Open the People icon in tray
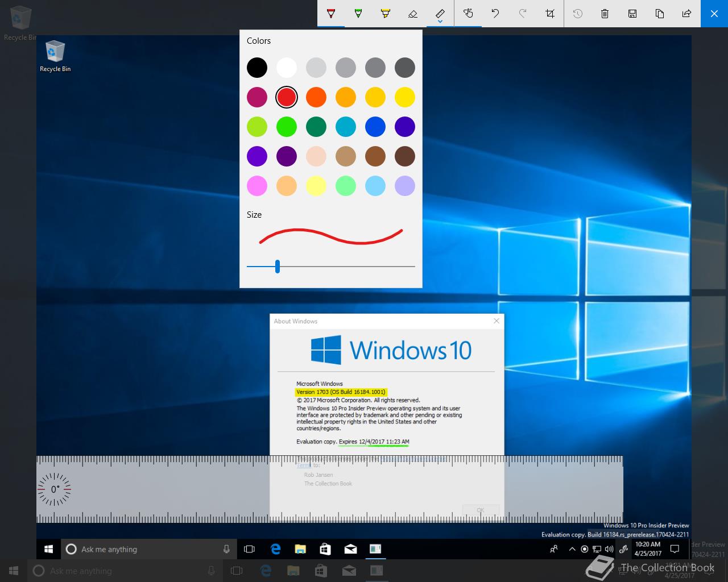Screen dimensions: 728x582 point(554,549)
